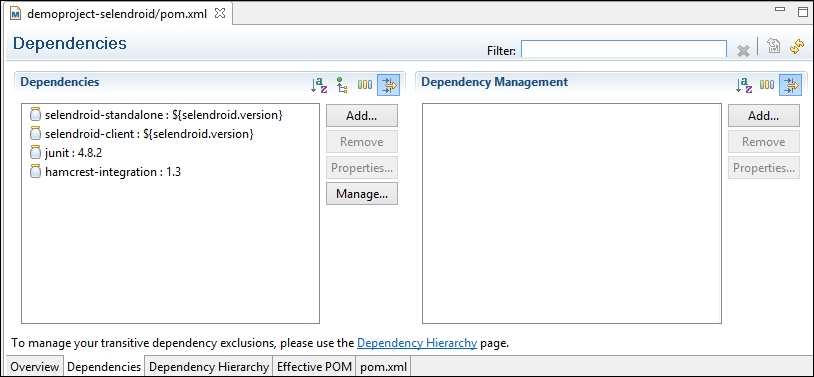This screenshot has width=814, height=377.
Task: Click Remove in Dependency Management section
Action: coord(764,142)
